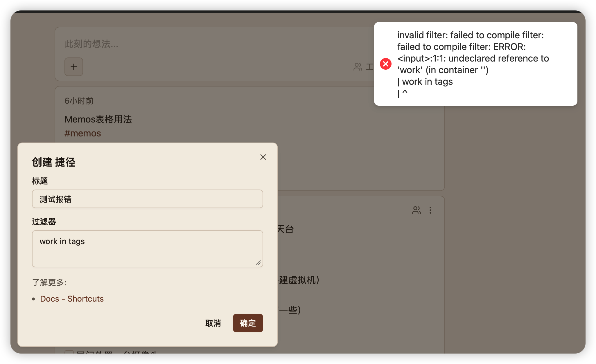Confirm with the 确定 button
The width and height of the screenshot is (596, 364).
pyautogui.click(x=248, y=323)
